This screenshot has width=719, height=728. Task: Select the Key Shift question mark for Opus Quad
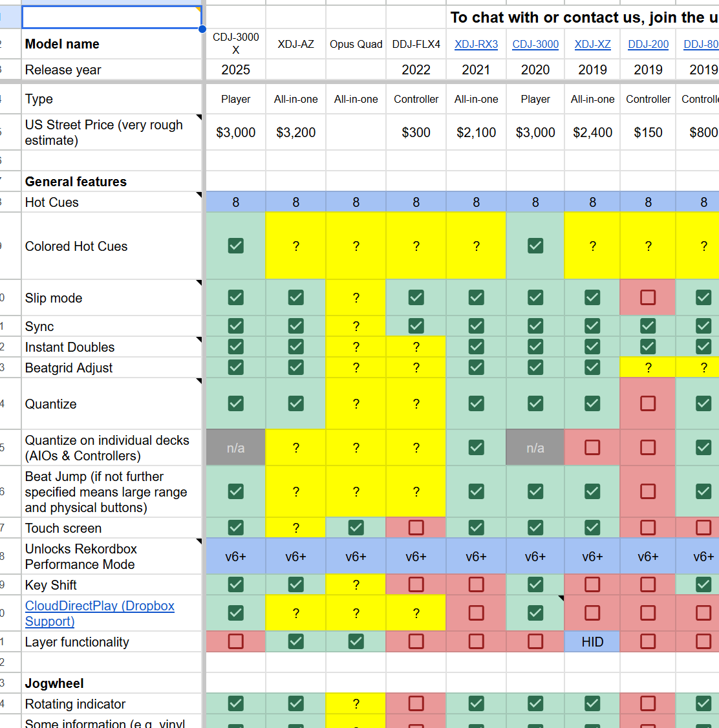click(x=356, y=584)
